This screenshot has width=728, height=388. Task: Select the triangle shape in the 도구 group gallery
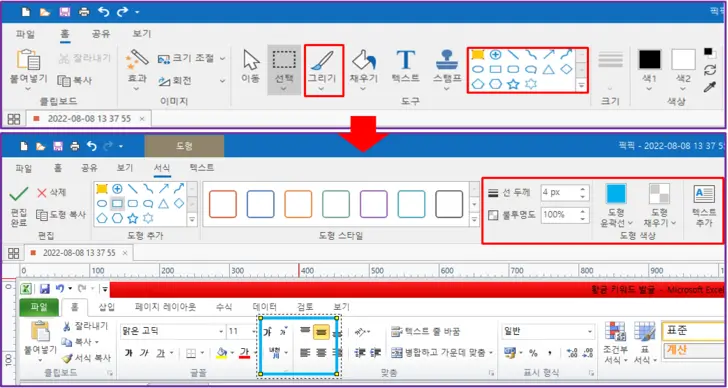coord(549,69)
